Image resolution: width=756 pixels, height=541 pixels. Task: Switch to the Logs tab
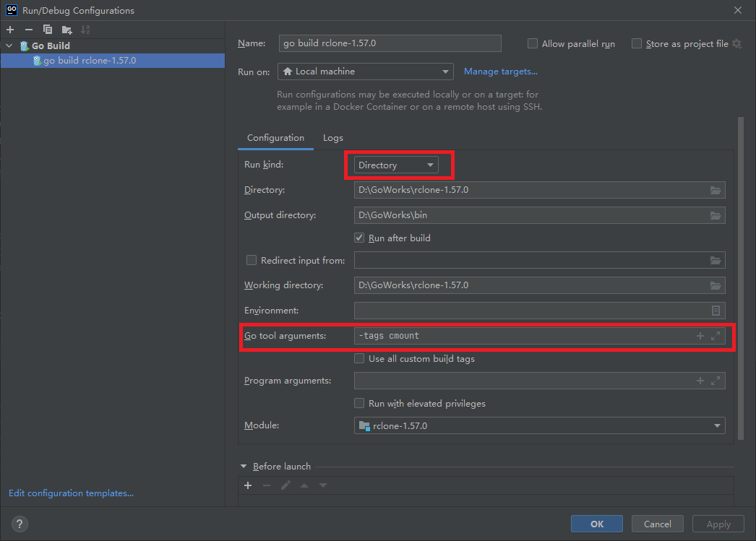(332, 138)
